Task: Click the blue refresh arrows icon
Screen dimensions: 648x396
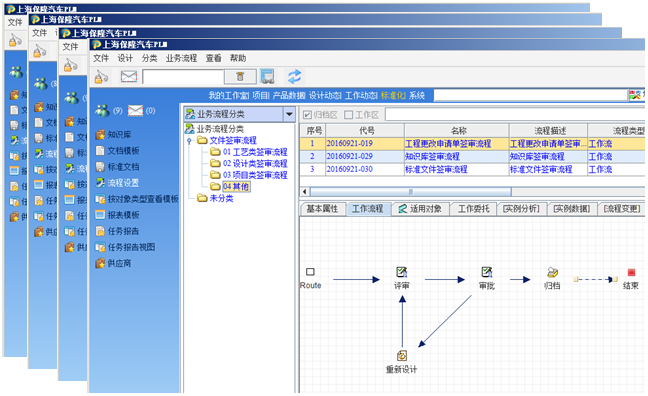Action: coord(295,76)
